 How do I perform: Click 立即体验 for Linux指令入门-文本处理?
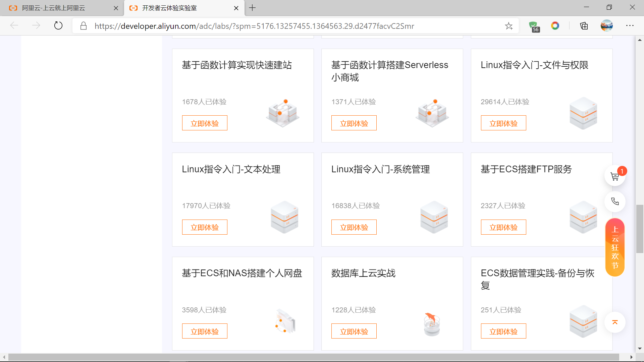click(205, 227)
